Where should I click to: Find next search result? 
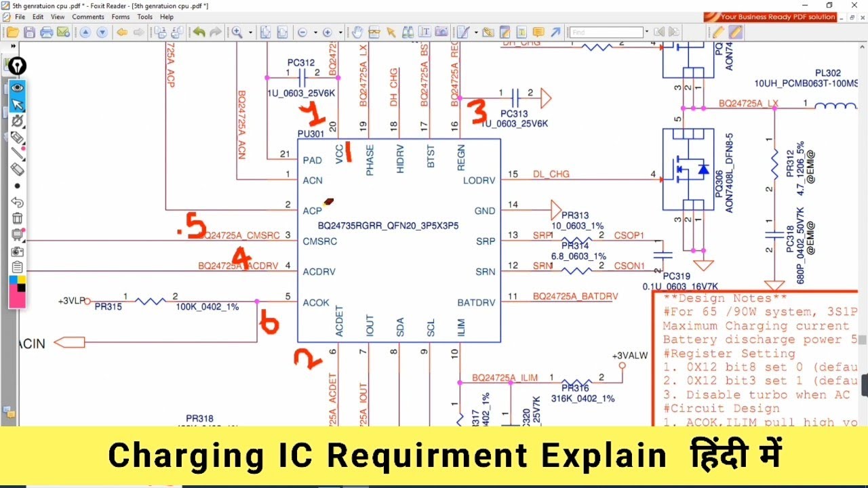(x=675, y=32)
